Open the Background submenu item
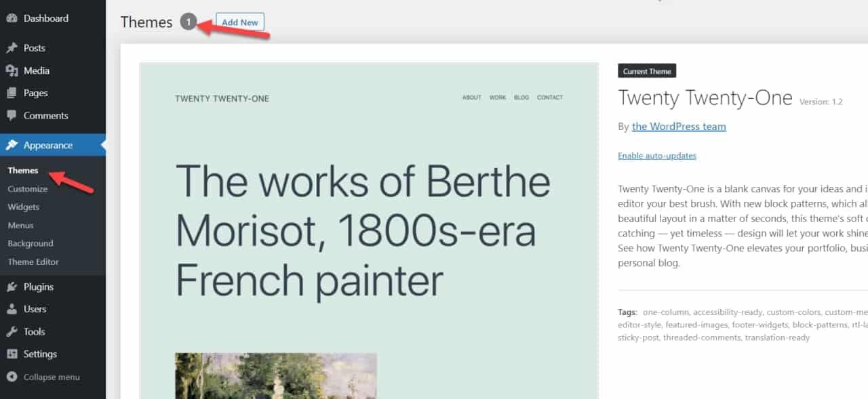 tap(31, 244)
